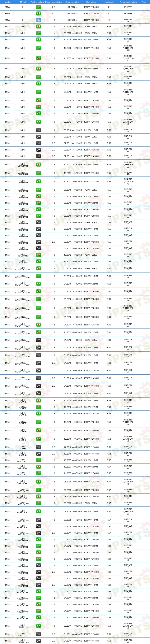Select petrol icon for MINI 70kW / 95KM row

click(x=38, y=27)
